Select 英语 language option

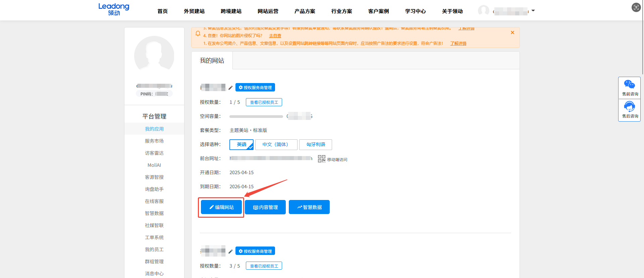[x=241, y=145]
